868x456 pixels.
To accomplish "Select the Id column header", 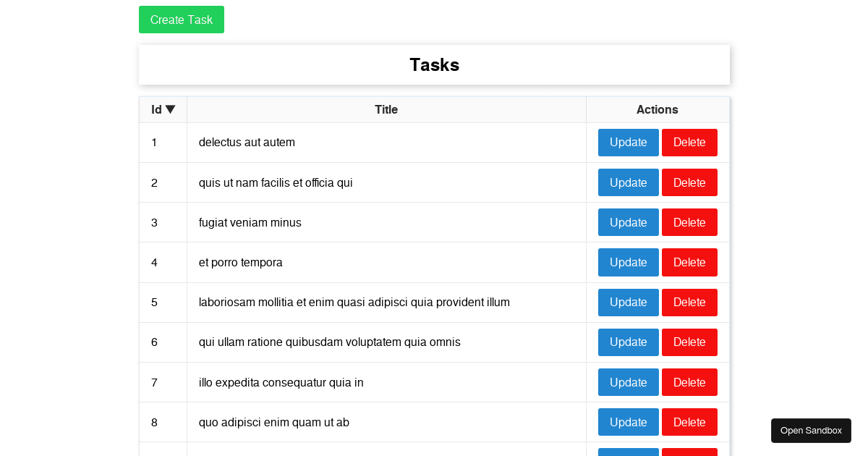I will tap(162, 109).
